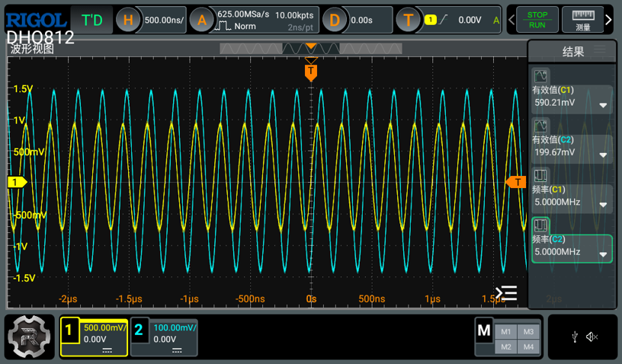Open channel 1 500.00mV/ scale setting
Viewport: 622px width, 364px height.
(104, 328)
